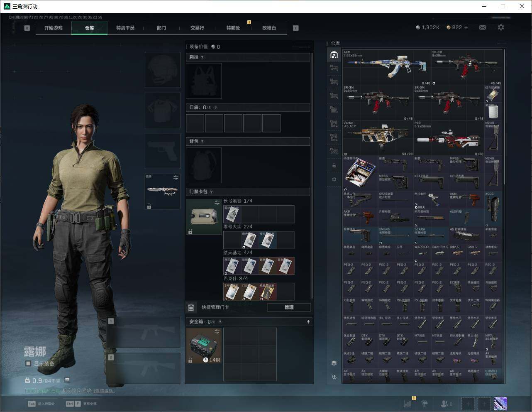Show help for 口袋 section
532x412 pixels.
[x=215, y=108]
